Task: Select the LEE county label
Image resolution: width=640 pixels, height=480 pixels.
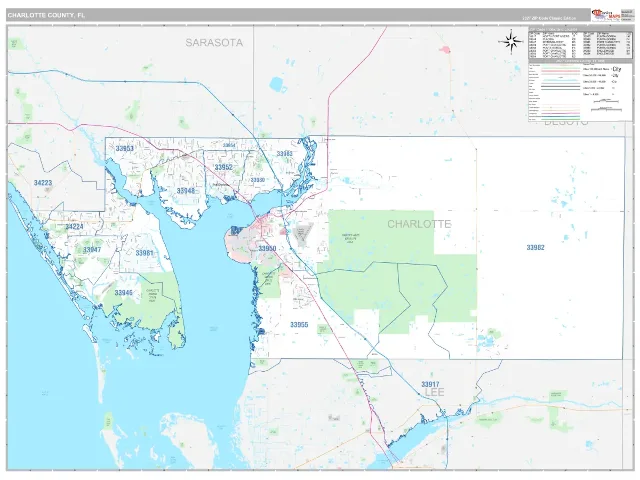Action: point(434,392)
